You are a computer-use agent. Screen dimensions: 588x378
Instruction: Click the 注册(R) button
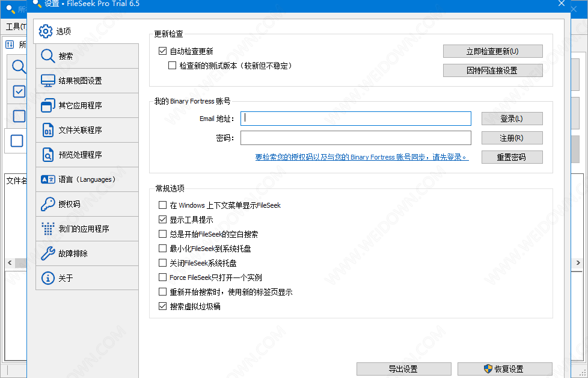click(512, 138)
